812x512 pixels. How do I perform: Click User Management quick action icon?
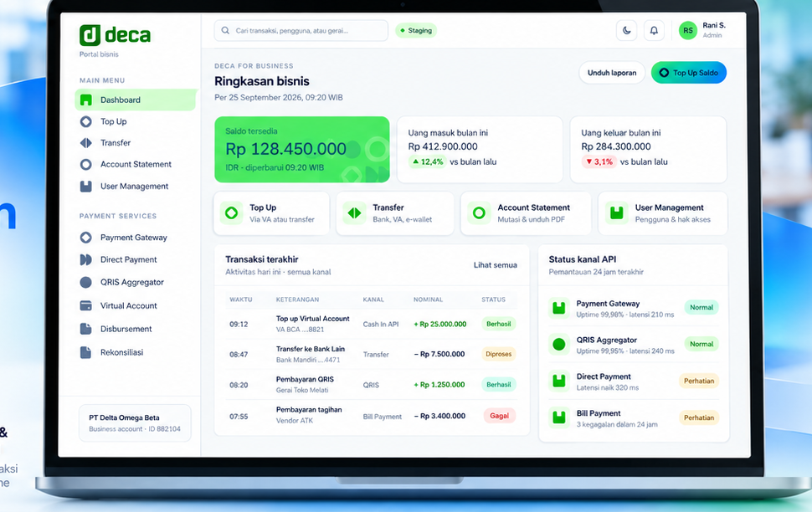(x=616, y=212)
